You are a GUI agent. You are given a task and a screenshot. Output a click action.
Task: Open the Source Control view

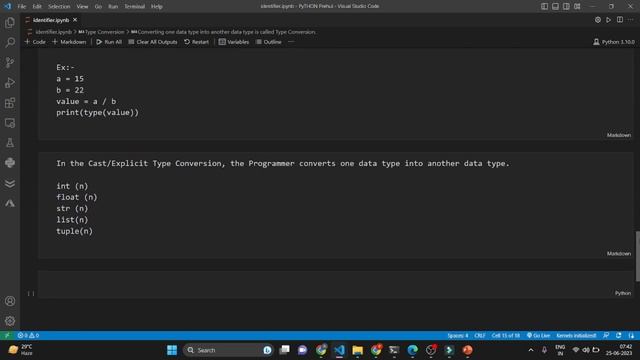[10, 62]
